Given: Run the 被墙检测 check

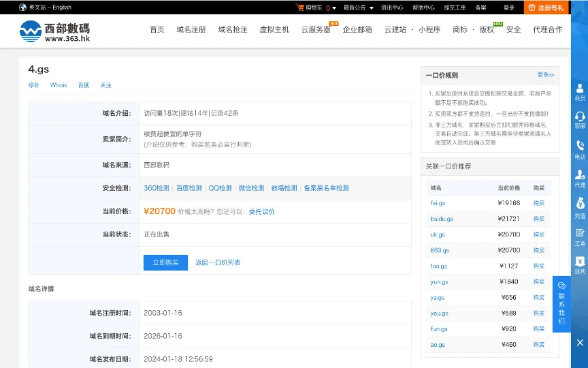Looking at the screenshot, I should pos(284,188).
